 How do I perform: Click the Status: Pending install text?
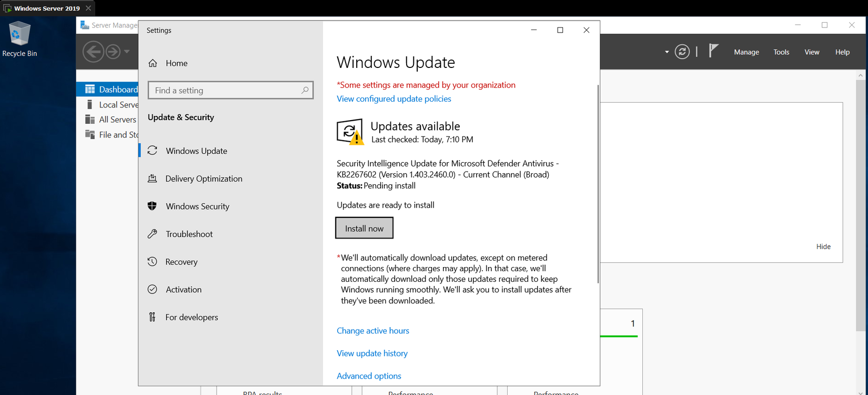376,186
